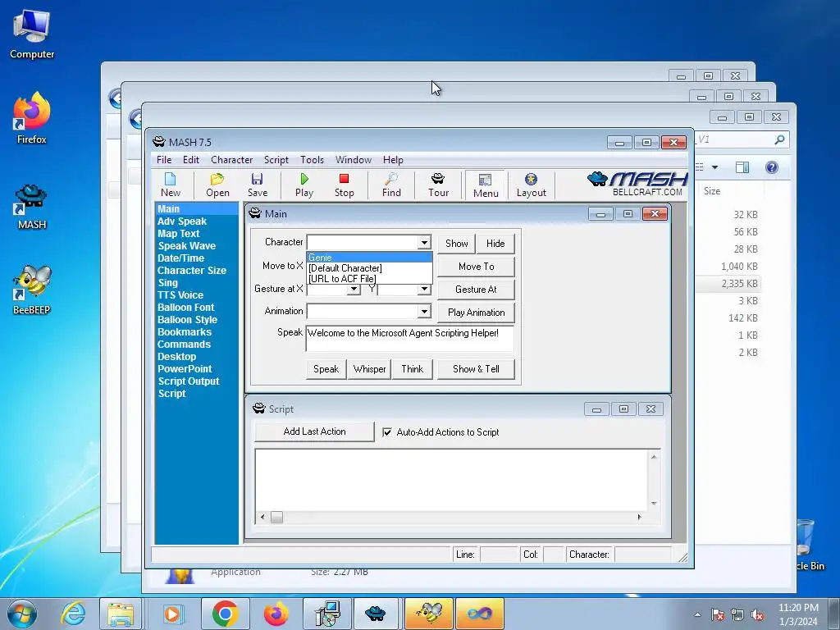The image size is (840, 630).
Task: Click the Add Last Action button
Action: point(314,431)
